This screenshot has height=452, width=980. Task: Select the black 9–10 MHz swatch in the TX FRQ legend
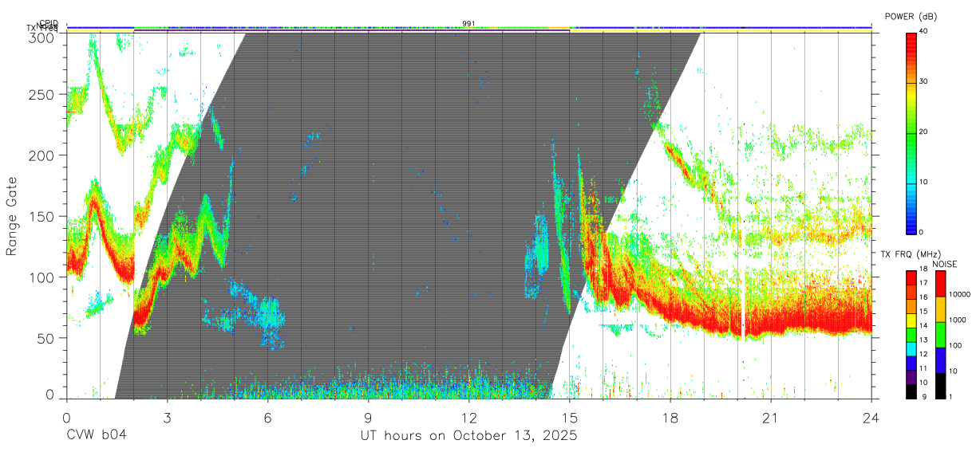[x=911, y=392]
